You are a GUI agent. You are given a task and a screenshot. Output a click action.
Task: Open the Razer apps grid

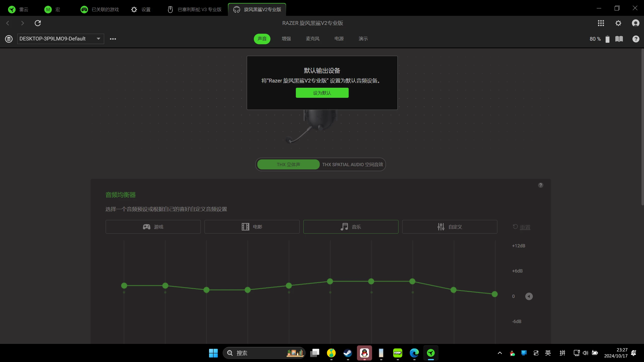pyautogui.click(x=601, y=23)
